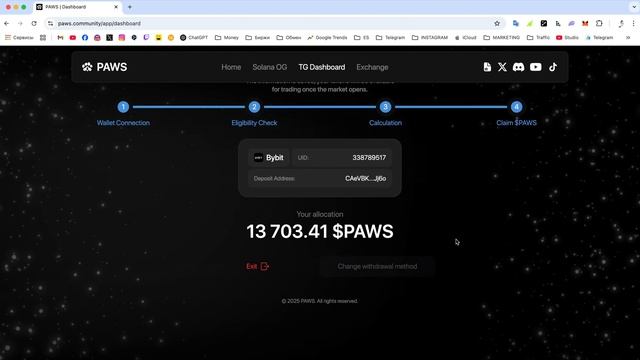
Task: Open the PAWS TikTok icon
Action: click(553, 67)
